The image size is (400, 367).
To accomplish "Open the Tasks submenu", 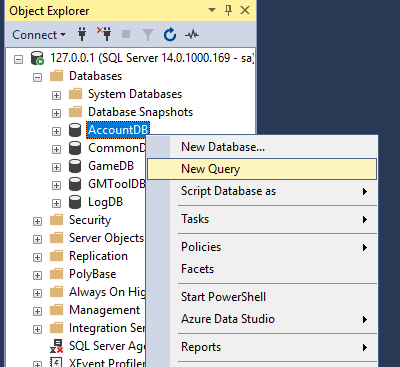I will 262,219.
